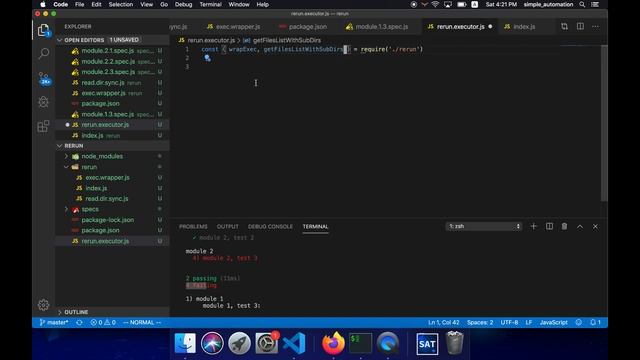
Task: Open the Selection menu
Action: point(120,4)
